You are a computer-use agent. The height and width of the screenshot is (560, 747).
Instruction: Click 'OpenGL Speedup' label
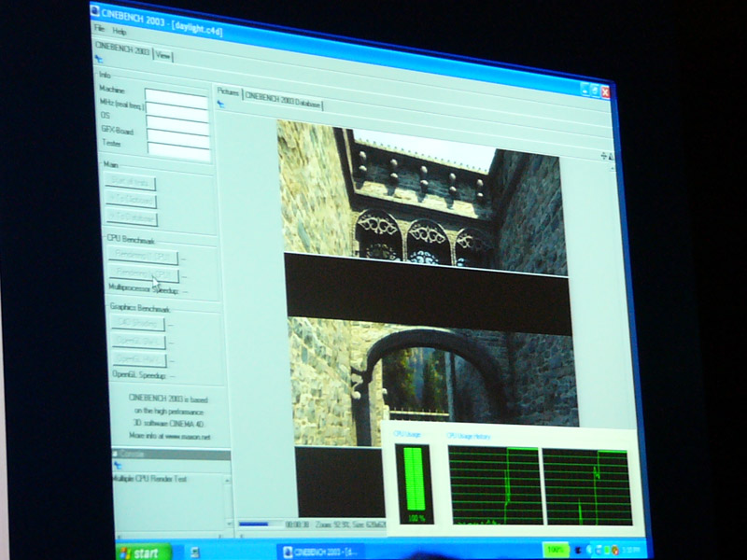[139, 375]
